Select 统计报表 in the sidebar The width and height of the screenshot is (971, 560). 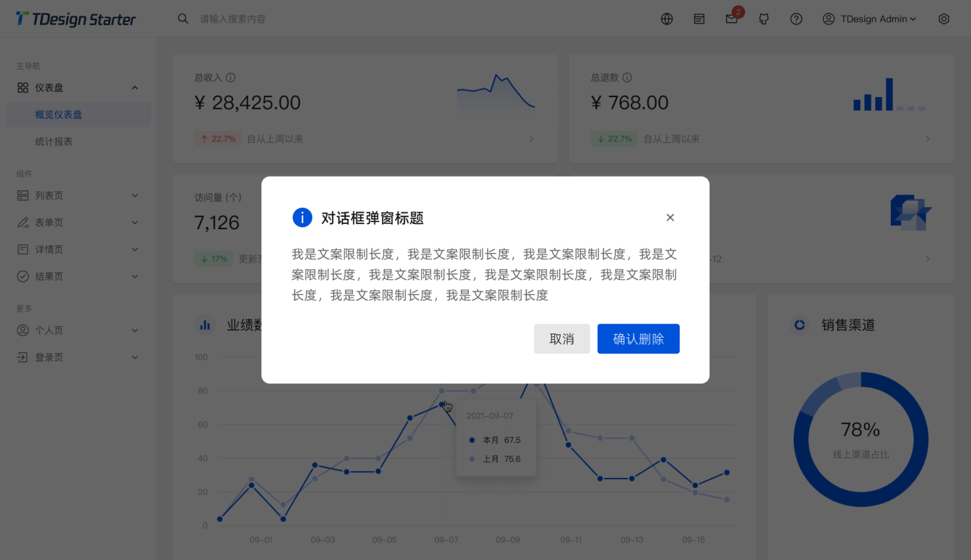click(54, 141)
